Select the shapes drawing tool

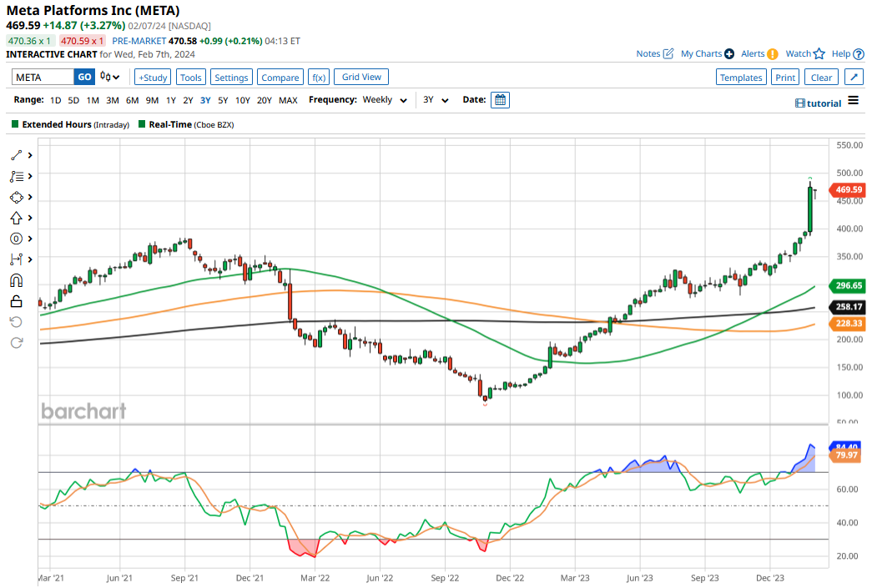pyautogui.click(x=15, y=197)
